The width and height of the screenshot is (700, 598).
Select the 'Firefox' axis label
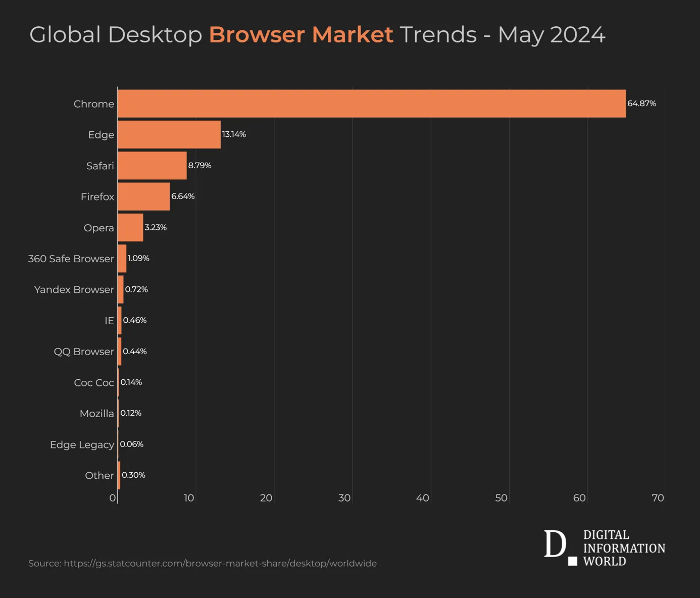[97, 197]
